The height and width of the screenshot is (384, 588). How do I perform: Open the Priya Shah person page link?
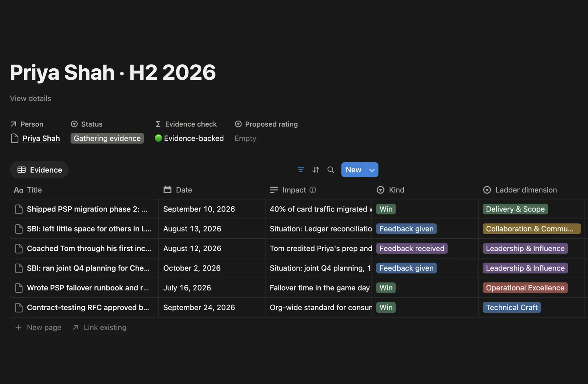click(41, 138)
